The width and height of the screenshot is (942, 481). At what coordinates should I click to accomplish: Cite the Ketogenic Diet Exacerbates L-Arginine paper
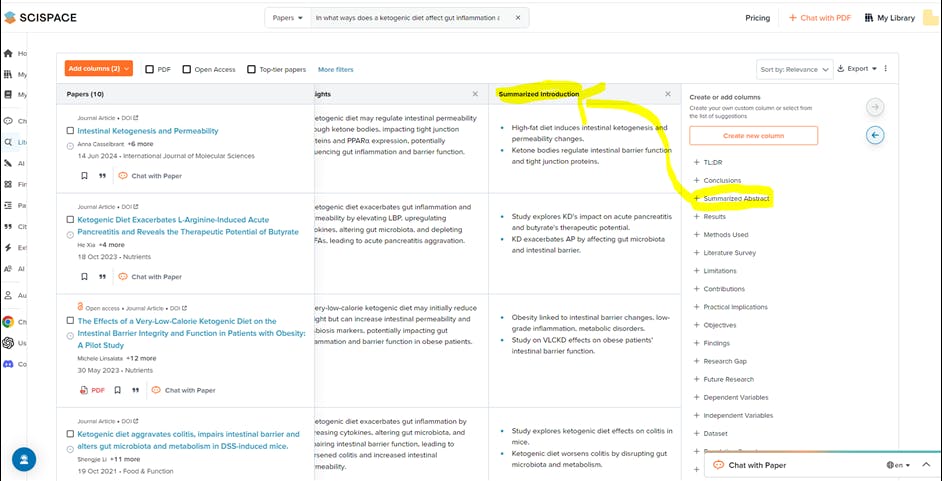pos(102,277)
